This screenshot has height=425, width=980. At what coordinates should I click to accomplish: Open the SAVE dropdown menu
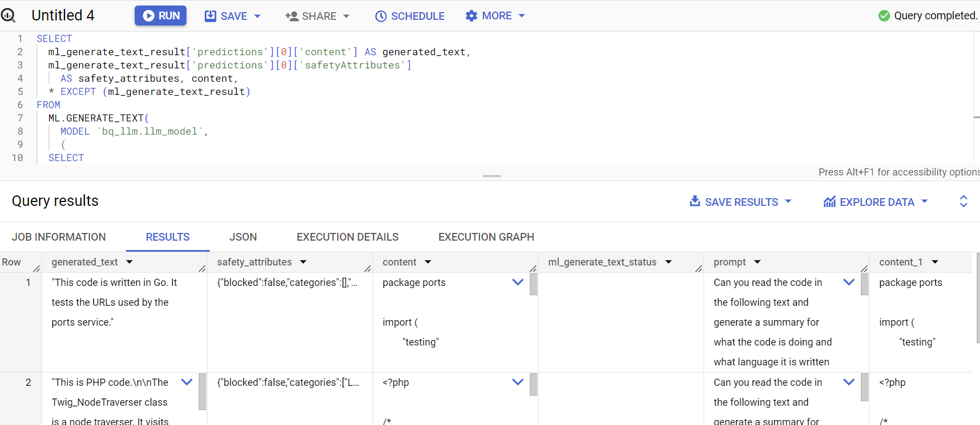tap(233, 16)
